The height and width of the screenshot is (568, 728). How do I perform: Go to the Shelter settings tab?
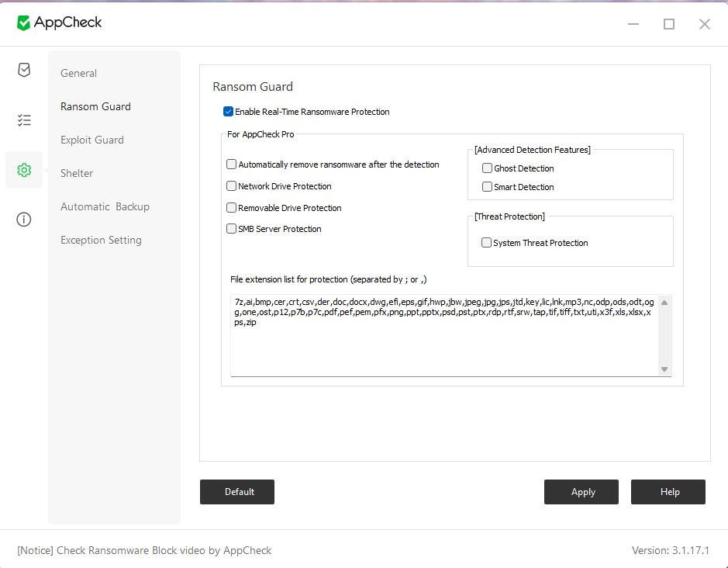(77, 173)
